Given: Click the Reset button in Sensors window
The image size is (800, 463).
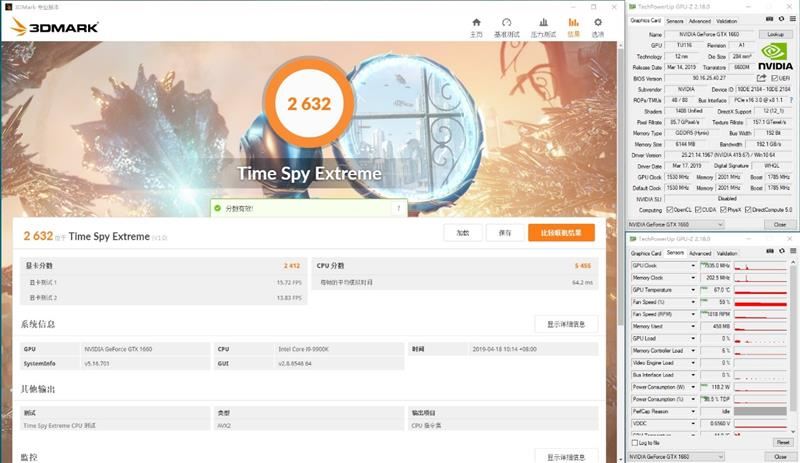Looking at the screenshot, I should (783, 443).
